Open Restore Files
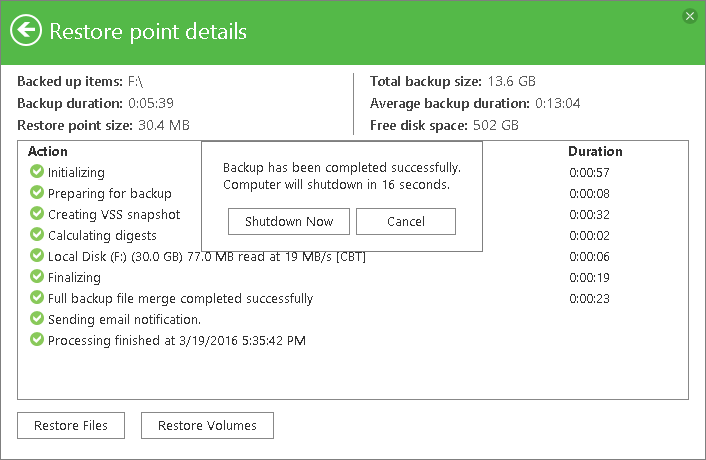 click(x=70, y=425)
